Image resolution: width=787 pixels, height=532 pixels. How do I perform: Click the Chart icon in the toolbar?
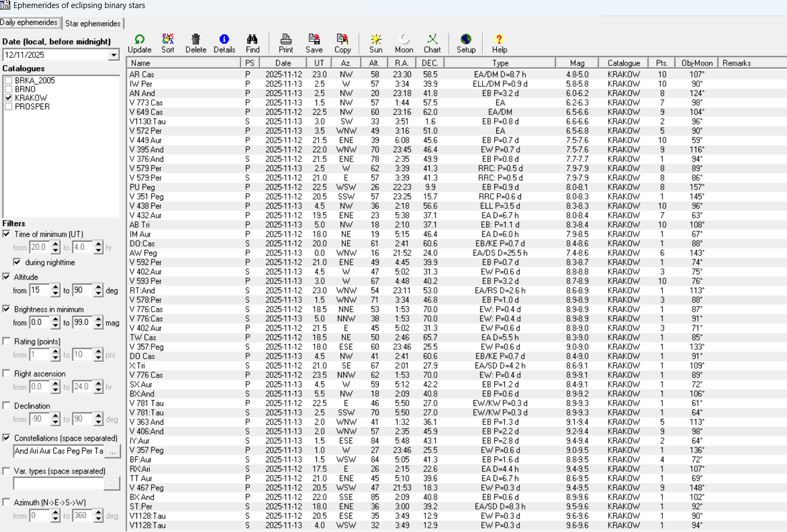[x=432, y=43]
